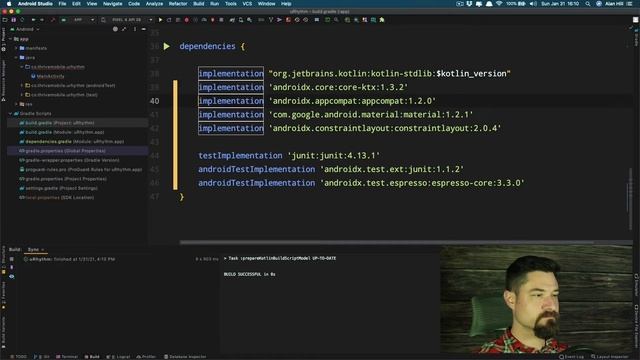This screenshot has height=360, width=640.
Task: Select MainActivity in the project tree
Action: pyautogui.click(x=48, y=76)
